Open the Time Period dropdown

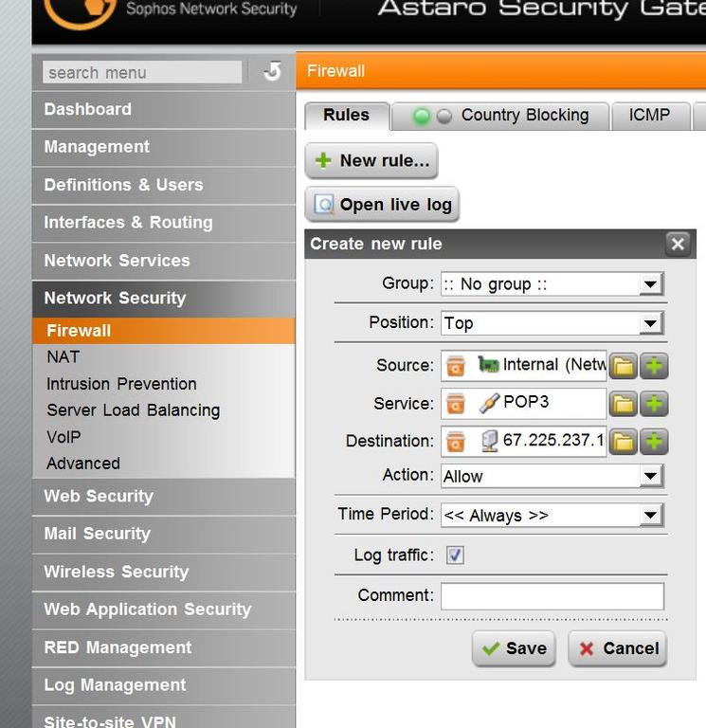point(552,515)
